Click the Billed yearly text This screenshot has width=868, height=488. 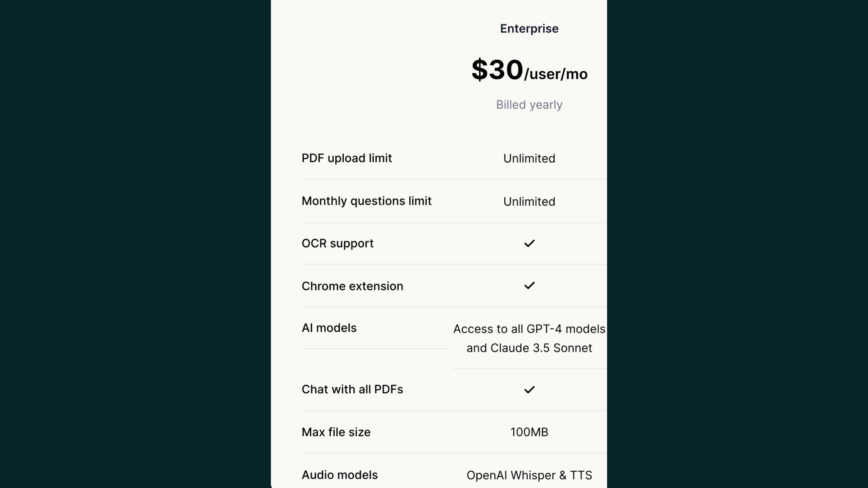coord(529,105)
